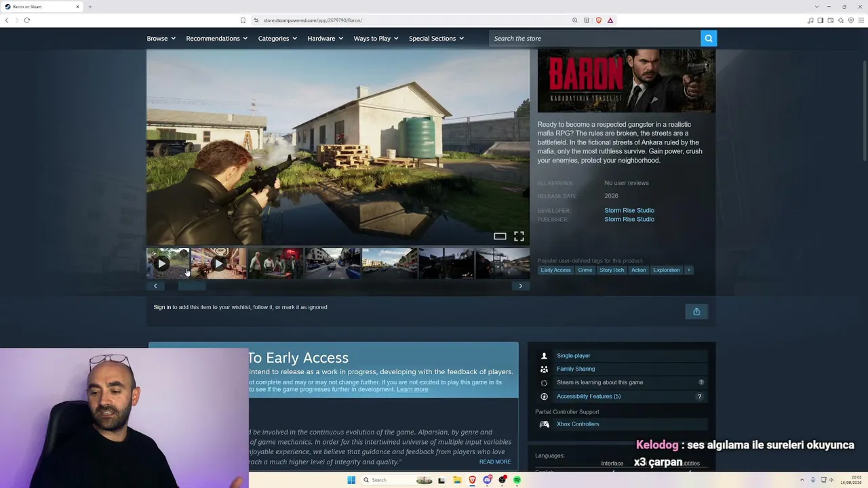Open the tab search chevron
The width and height of the screenshot is (868, 488).
[x=816, y=7]
